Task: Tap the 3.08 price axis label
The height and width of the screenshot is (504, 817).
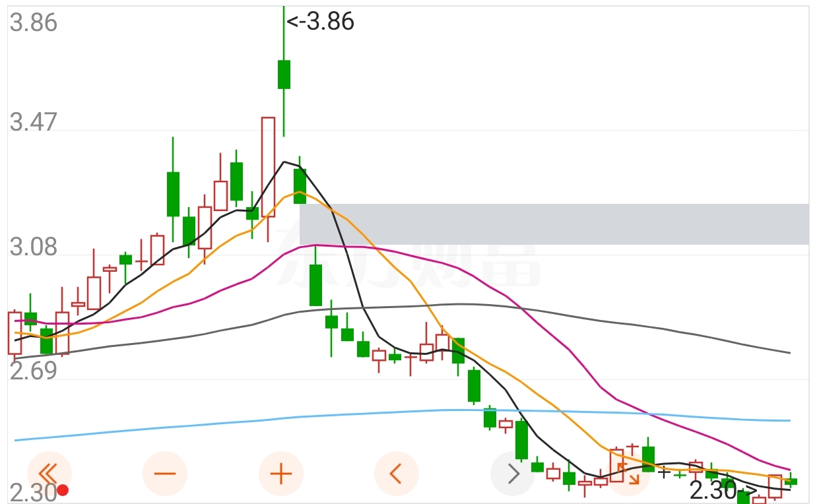Action: 34,248
